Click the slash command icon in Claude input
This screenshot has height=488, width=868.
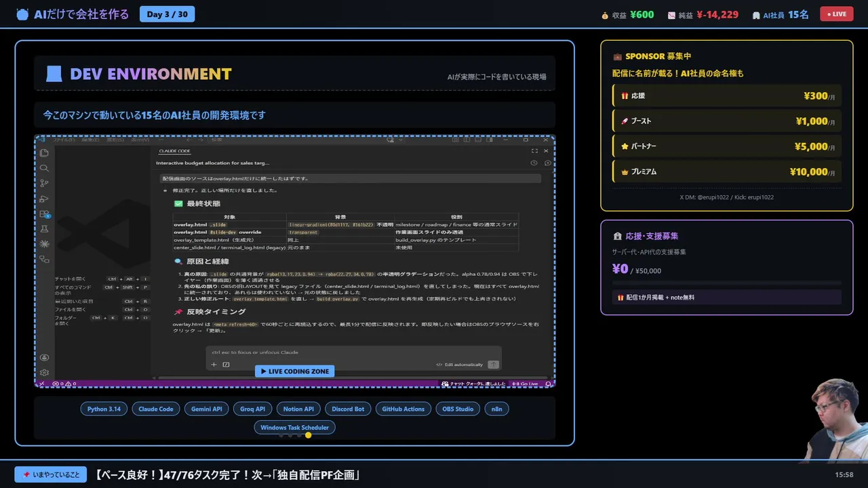(x=226, y=365)
